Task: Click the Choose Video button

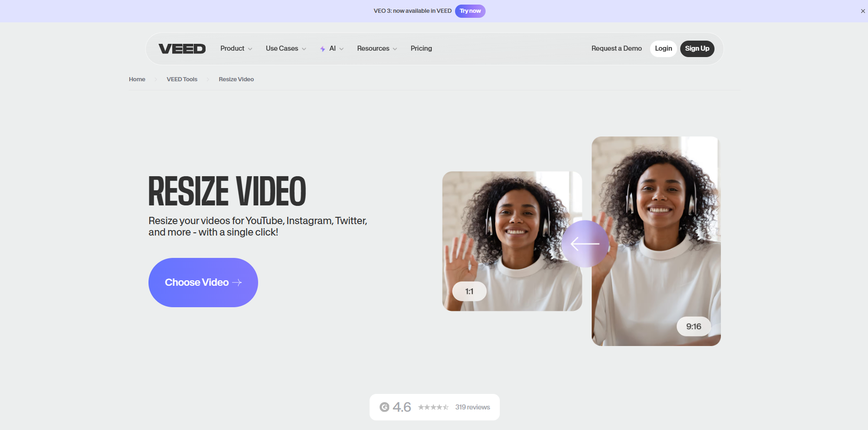Action: (x=203, y=282)
